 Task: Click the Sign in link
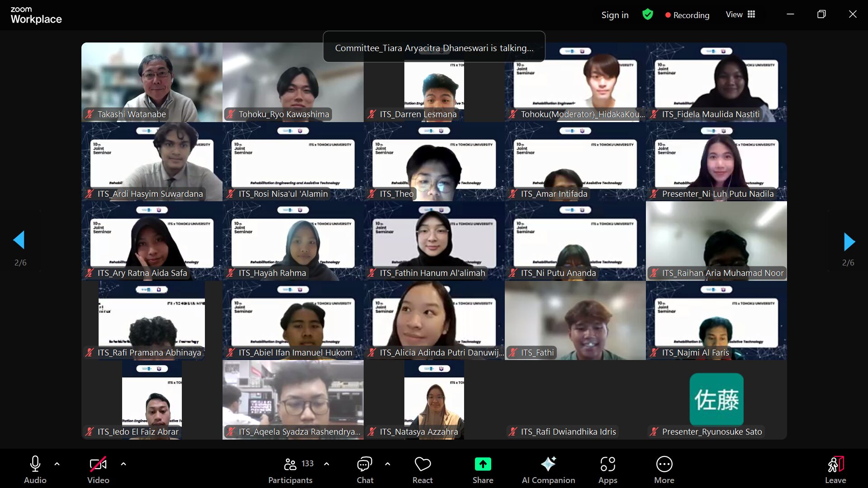pyautogui.click(x=615, y=15)
